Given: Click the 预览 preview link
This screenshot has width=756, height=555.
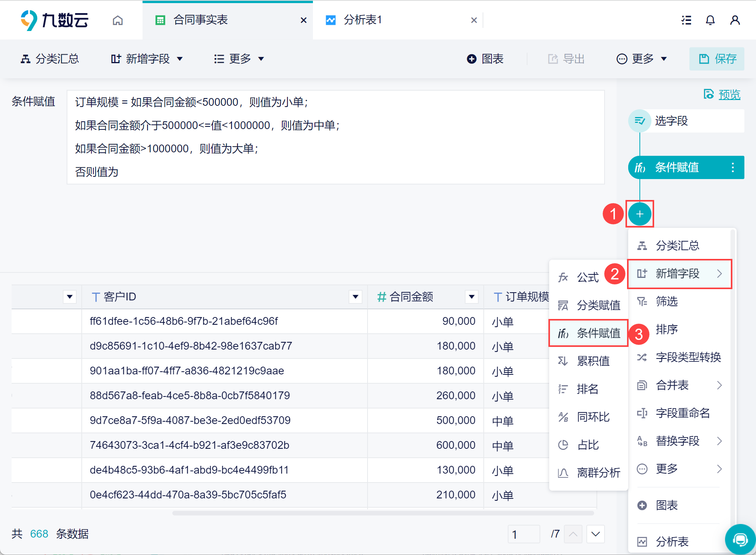Looking at the screenshot, I should pyautogui.click(x=729, y=95).
